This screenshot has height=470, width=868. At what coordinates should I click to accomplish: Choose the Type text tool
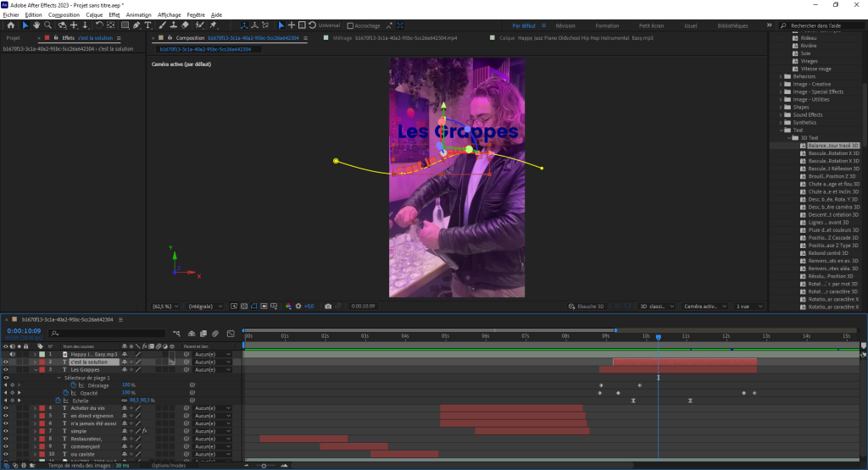click(149, 25)
